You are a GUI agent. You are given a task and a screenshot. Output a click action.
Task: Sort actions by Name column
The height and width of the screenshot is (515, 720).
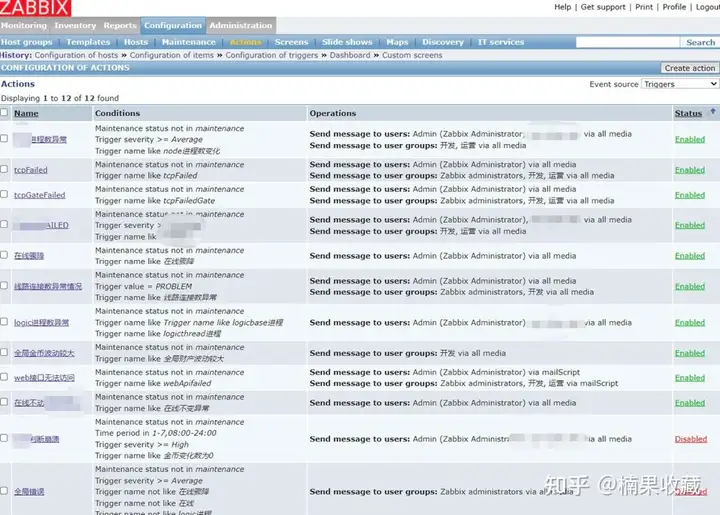(x=26, y=113)
